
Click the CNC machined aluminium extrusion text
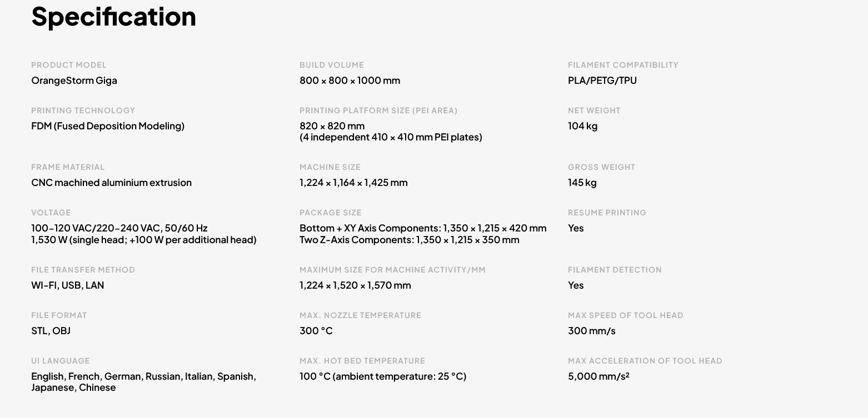coord(111,183)
